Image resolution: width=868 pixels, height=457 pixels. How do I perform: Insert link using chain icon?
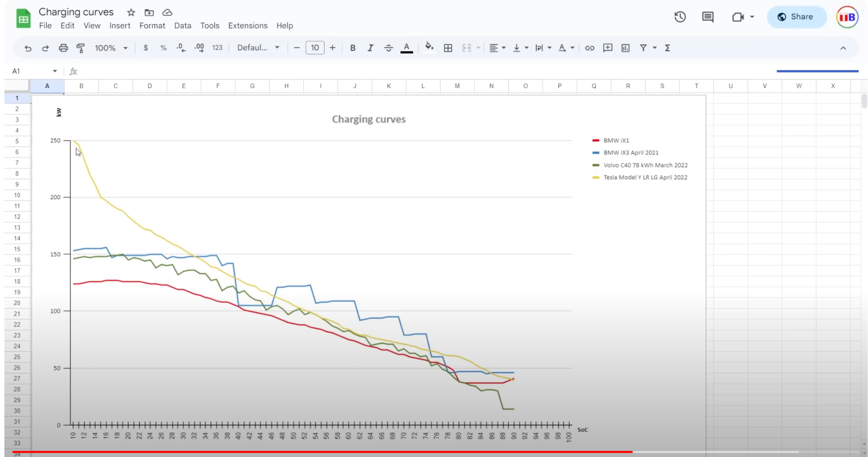coord(590,48)
